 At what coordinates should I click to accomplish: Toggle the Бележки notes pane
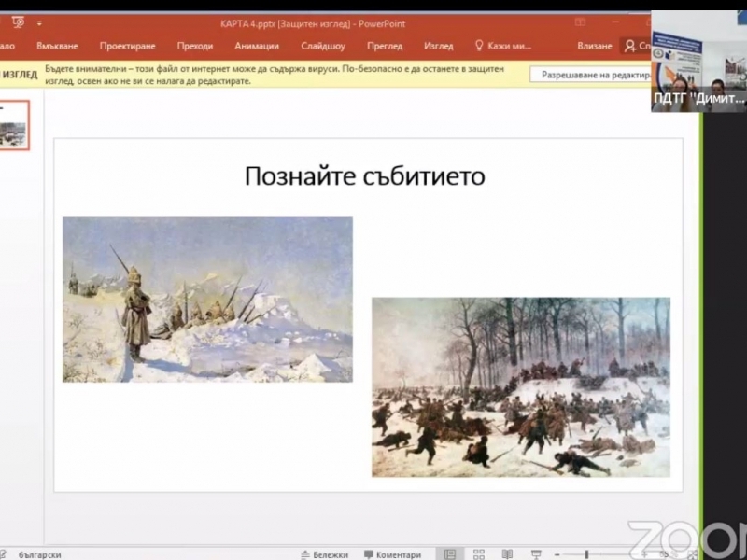coord(324,554)
